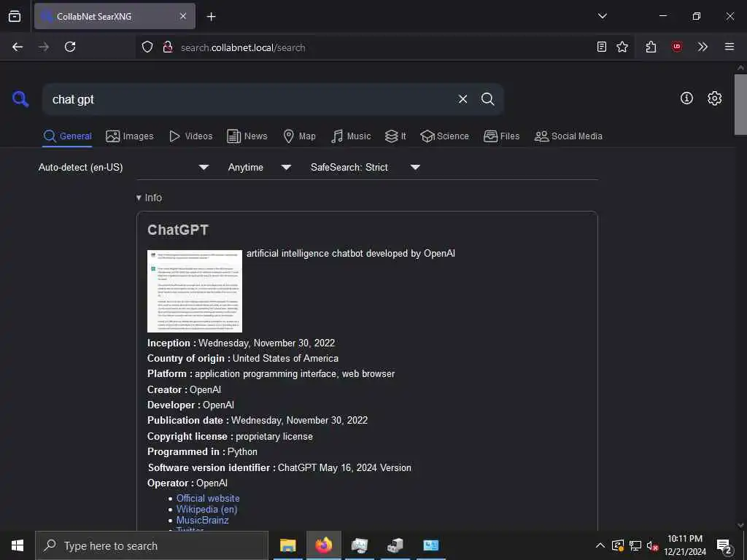747x560 pixels.
Task: Show more tools overflow chevrons
Action: coord(703,47)
